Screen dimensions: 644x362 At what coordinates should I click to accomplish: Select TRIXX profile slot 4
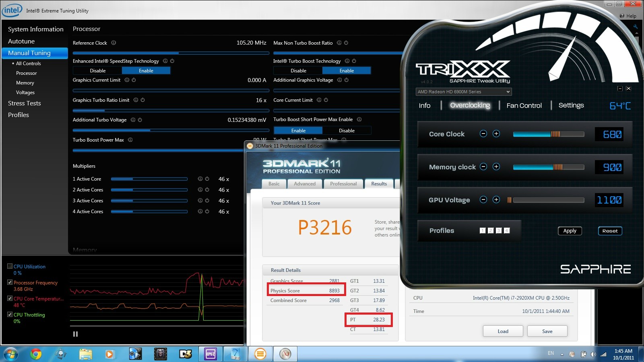pyautogui.click(x=507, y=230)
